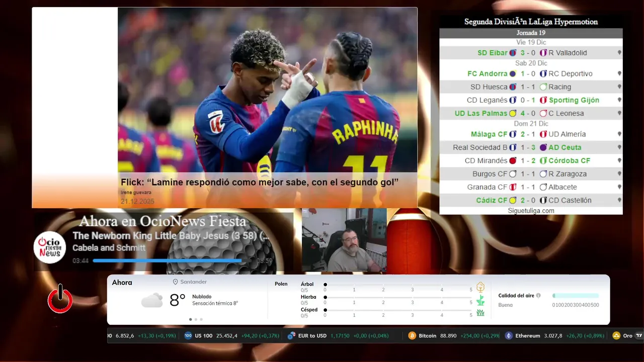
Task: Click the Jornada 19 header
Action: [531, 33]
